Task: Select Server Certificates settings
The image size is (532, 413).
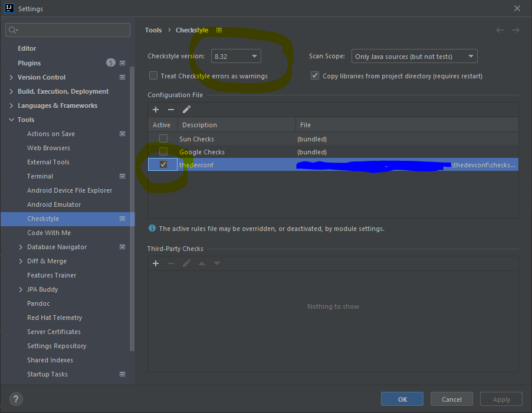Action: click(x=54, y=332)
